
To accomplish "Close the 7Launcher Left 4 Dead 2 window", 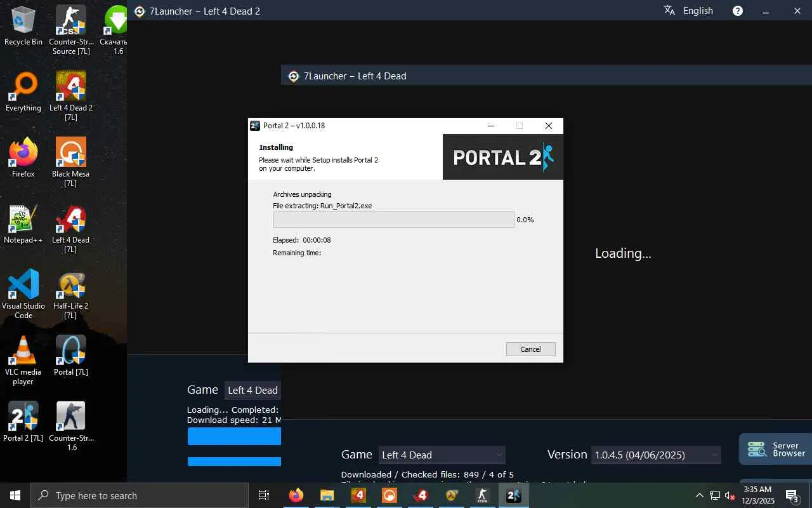I will pyautogui.click(x=797, y=11).
